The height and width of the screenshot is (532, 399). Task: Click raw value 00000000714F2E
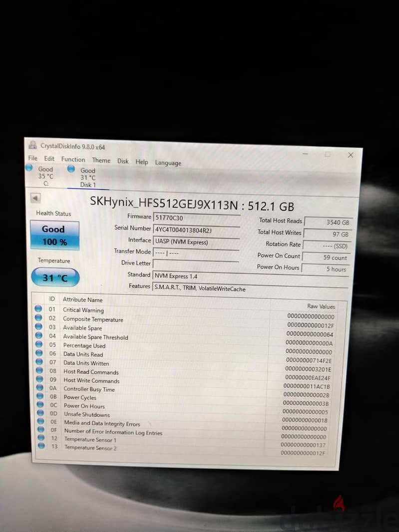[309, 360]
